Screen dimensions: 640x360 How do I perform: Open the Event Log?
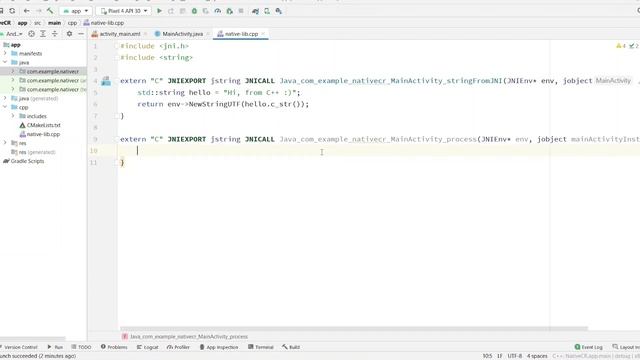589,347
